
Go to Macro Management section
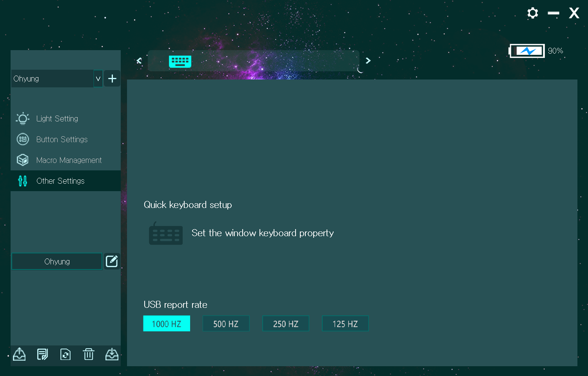69,160
